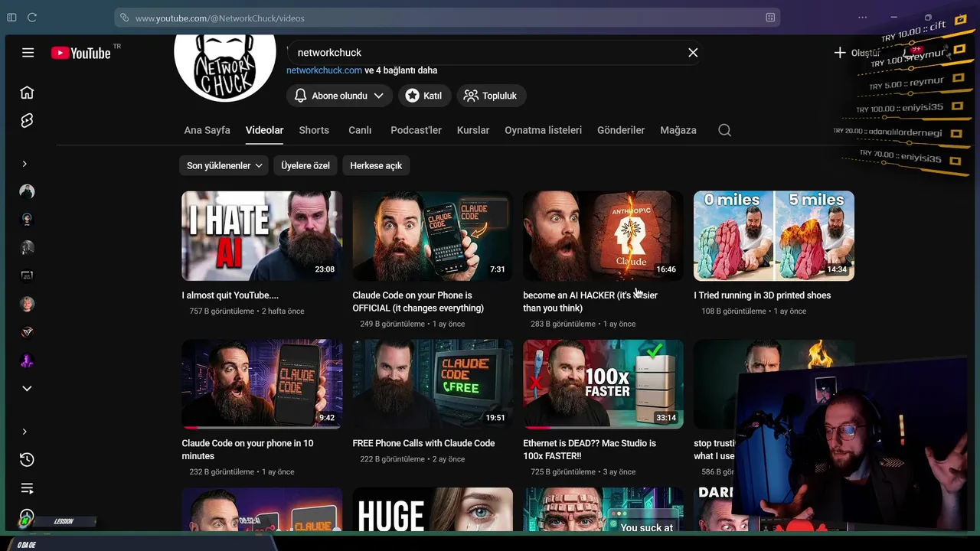Open the 100x FASTER video thumbnail
Screen dimensions: 980x551
[x=603, y=384]
